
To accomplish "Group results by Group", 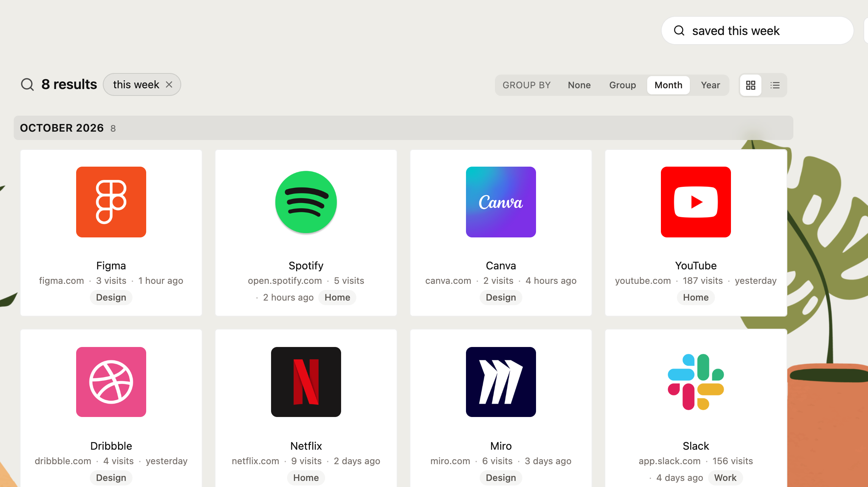I will 622,85.
